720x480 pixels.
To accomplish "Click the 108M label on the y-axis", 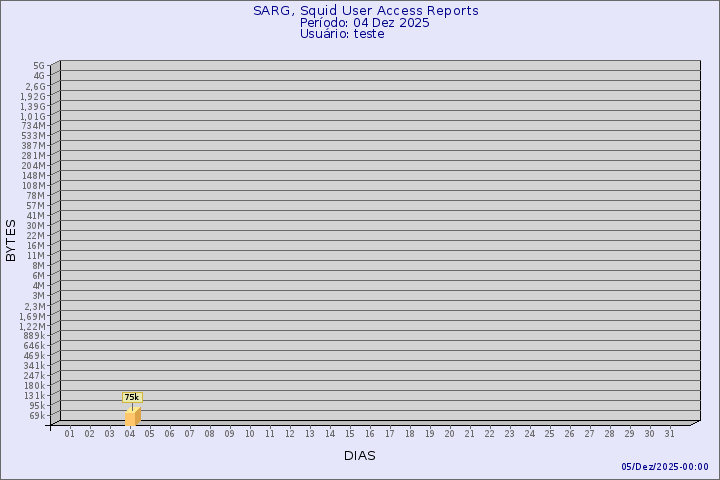I will tap(33, 186).
